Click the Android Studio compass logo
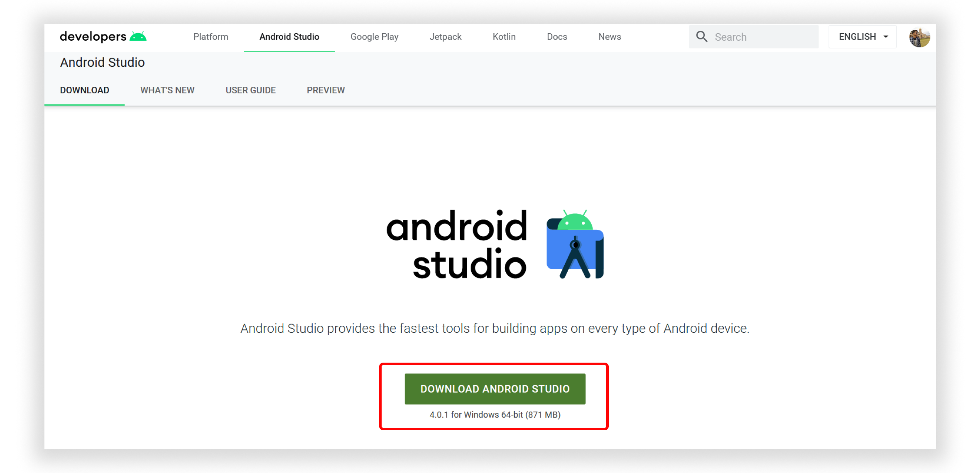The width and height of the screenshot is (980, 473). [575, 245]
